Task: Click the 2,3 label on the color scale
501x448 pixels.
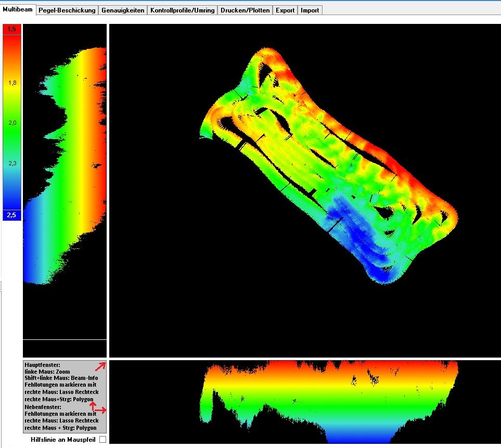Action: coord(11,163)
